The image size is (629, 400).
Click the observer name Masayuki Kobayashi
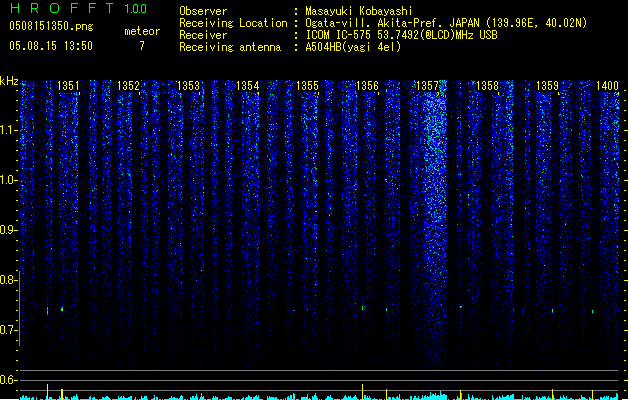[359, 11]
